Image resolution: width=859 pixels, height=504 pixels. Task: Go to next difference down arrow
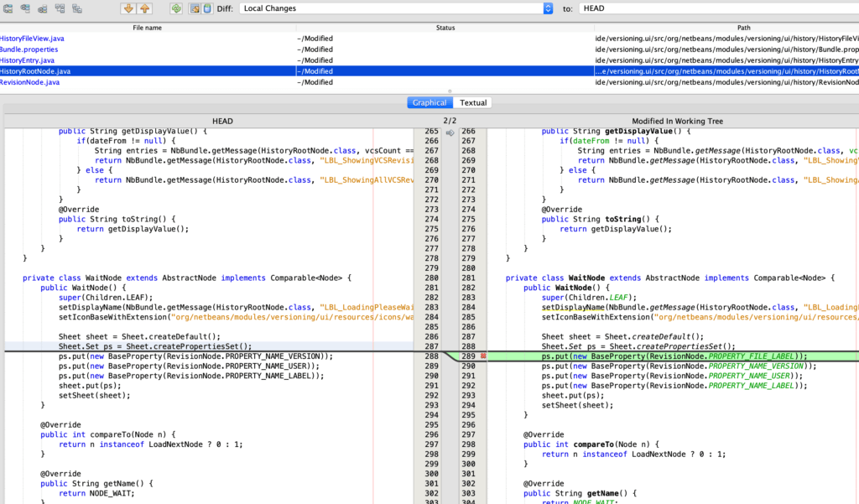(x=128, y=8)
